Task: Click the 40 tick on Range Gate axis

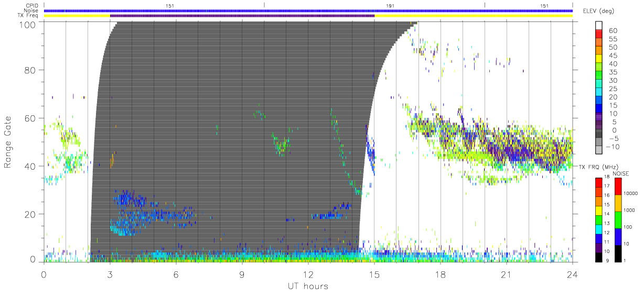Action: 29,166
